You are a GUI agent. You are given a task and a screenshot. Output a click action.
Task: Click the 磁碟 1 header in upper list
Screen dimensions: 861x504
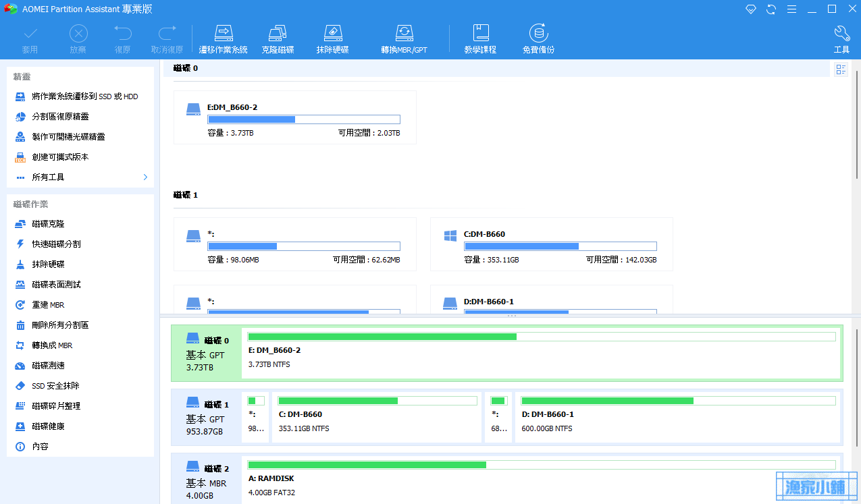pos(186,195)
